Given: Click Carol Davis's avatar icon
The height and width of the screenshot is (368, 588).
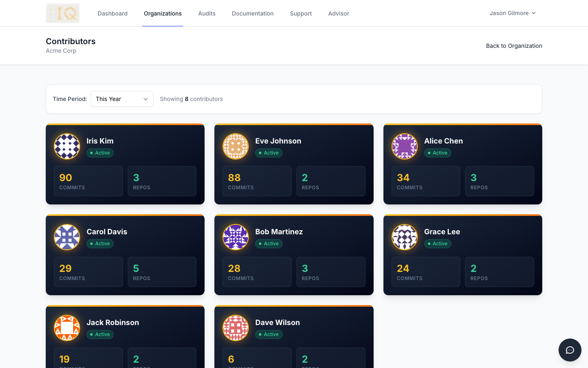Looking at the screenshot, I should tap(67, 237).
